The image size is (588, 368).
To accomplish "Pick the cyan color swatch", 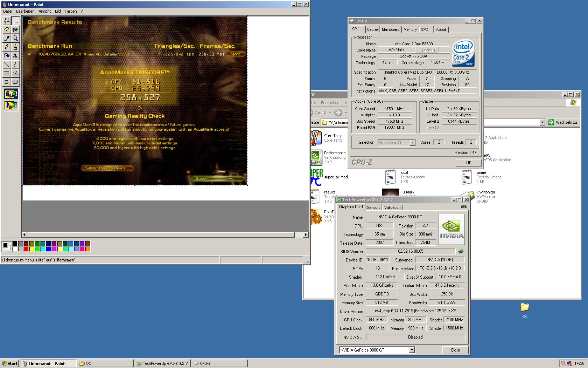I will pyautogui.click(x=43, y=249).
